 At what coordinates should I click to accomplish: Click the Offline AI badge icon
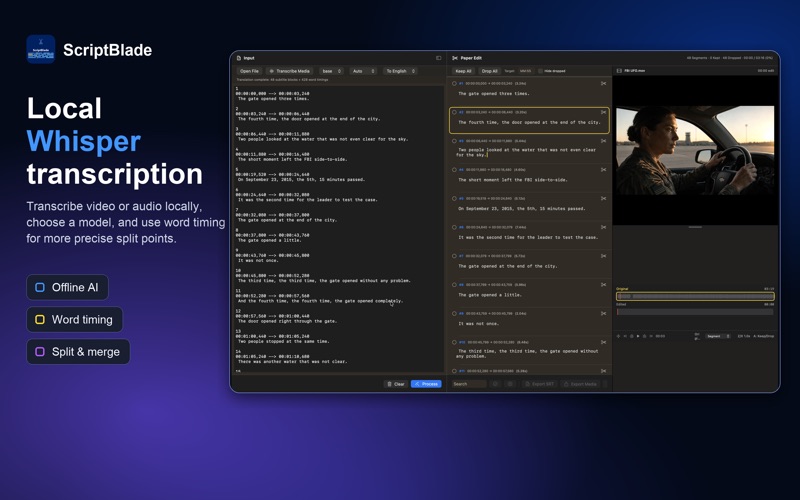[40, 287]
